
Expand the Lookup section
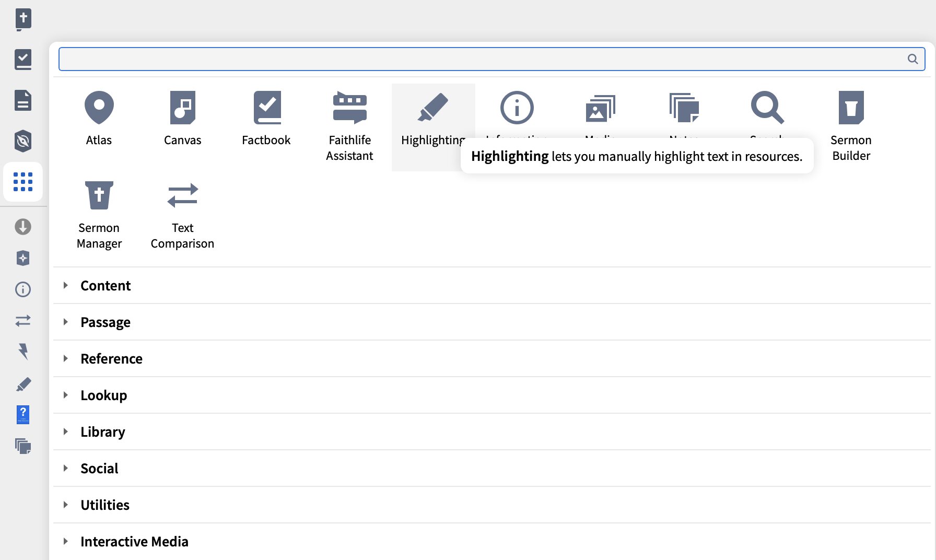(x=492, y=395)
